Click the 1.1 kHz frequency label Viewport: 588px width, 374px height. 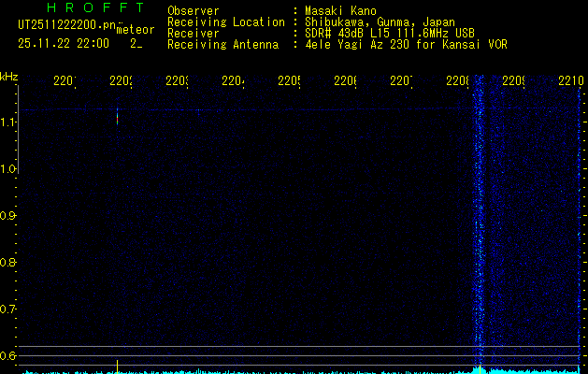[x=7, y=122]
